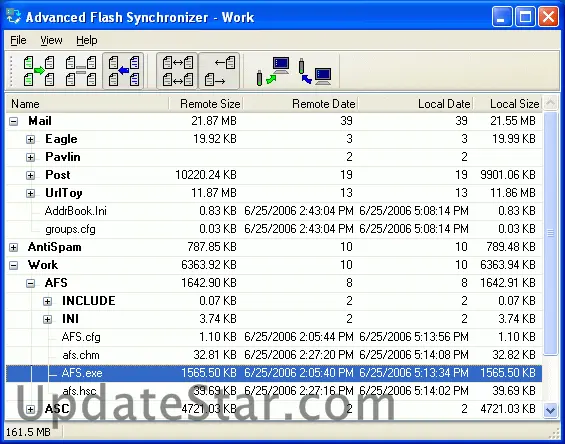565x444 pixels.
Task: Expand the UrlToy folder
Action: pos(30,194)
